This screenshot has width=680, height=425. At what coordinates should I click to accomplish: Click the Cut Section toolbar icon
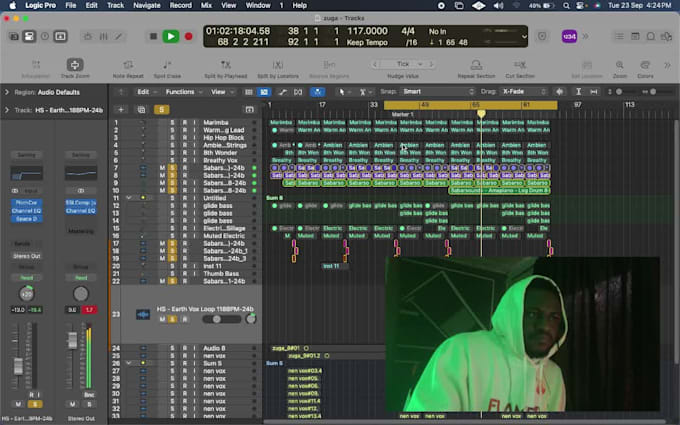[520, 65]
